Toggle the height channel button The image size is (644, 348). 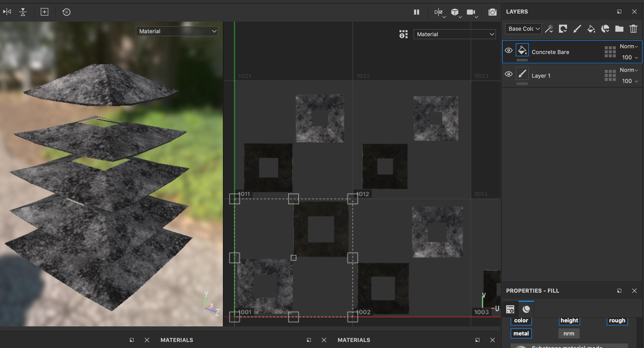click(569, 321)
